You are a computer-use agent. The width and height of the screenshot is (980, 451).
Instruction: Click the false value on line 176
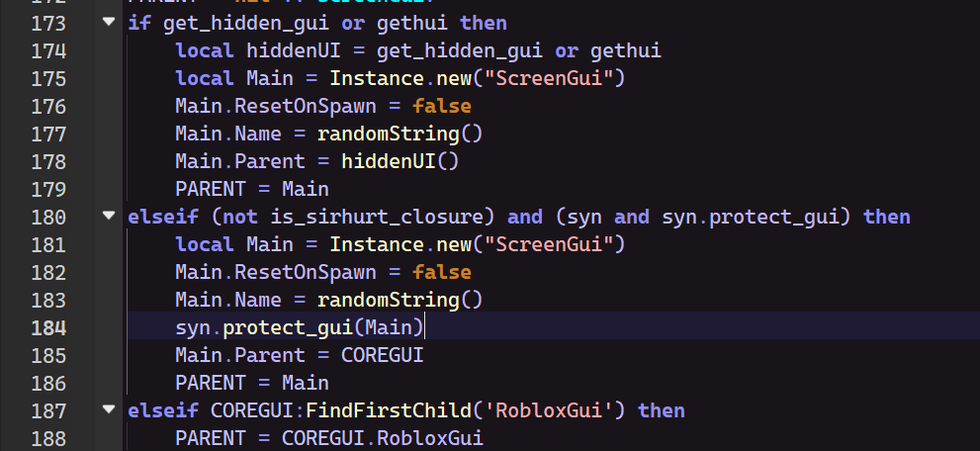coord(441,105)
